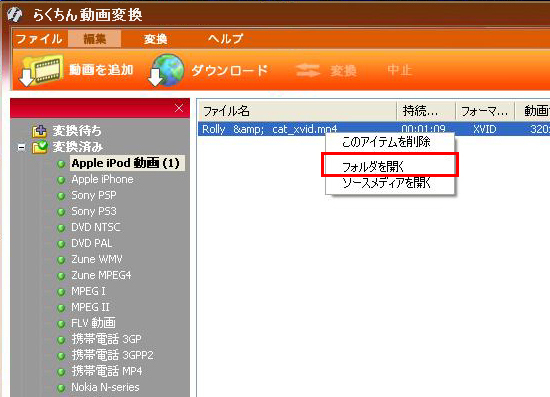Viewport: 550px width, 397px height.
Task: Click green dot beside MPEG I
Action: pyautogui.click(x=61, y=292)
